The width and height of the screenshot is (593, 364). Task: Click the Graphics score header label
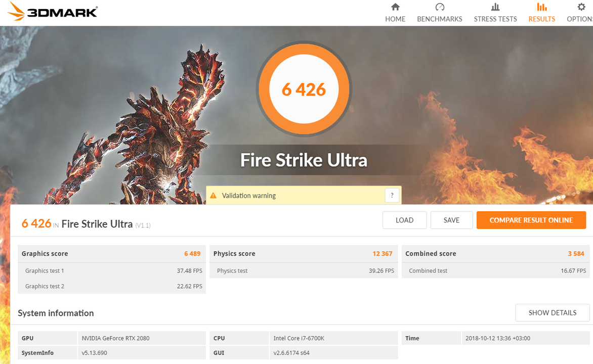click(45, 254)
